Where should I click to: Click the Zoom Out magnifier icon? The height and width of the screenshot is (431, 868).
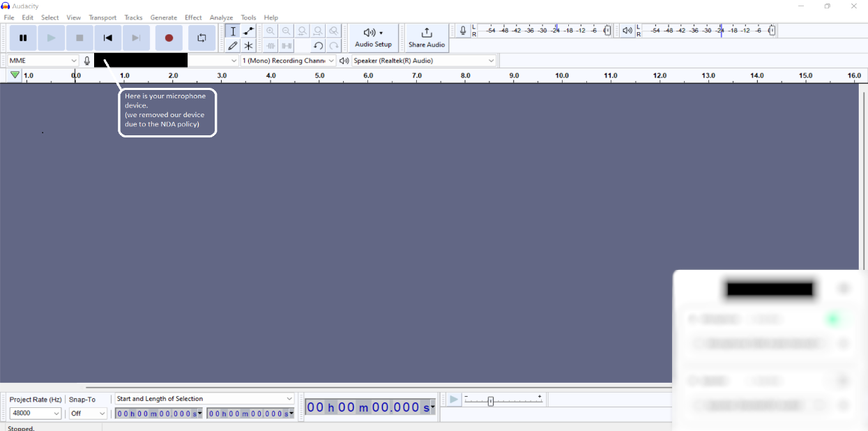[x=286, y=31]
